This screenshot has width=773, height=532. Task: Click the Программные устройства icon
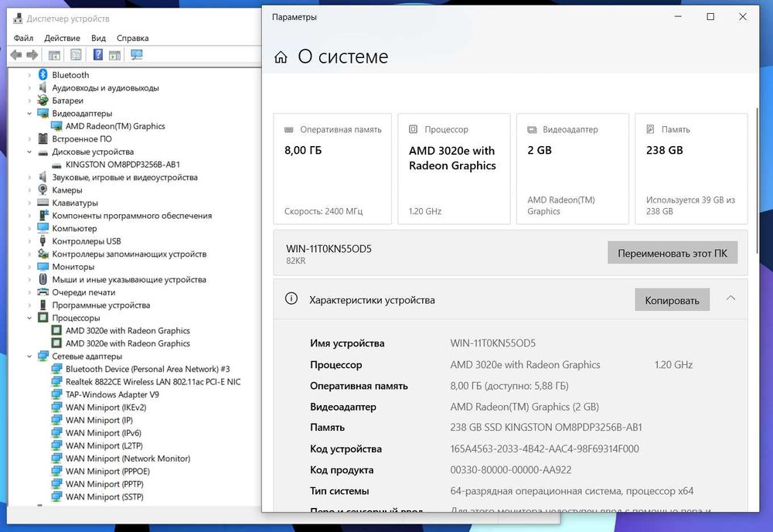43,305
